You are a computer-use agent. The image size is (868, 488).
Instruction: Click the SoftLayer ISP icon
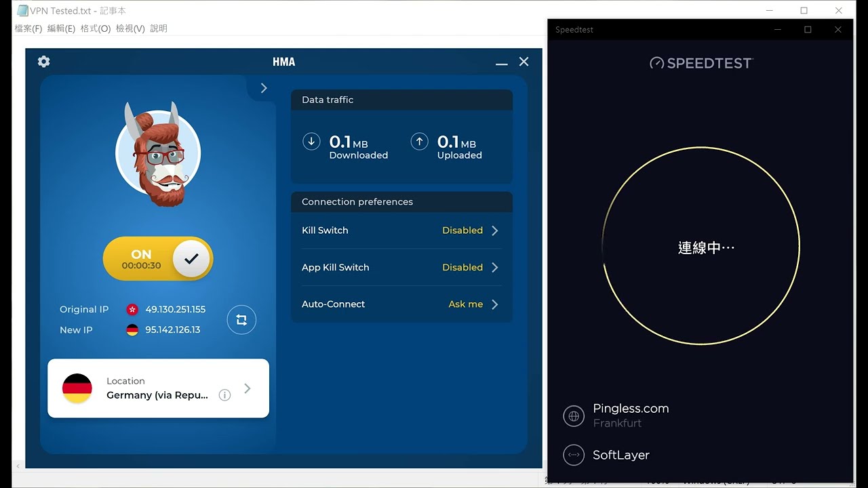click(x=574, y=455)
